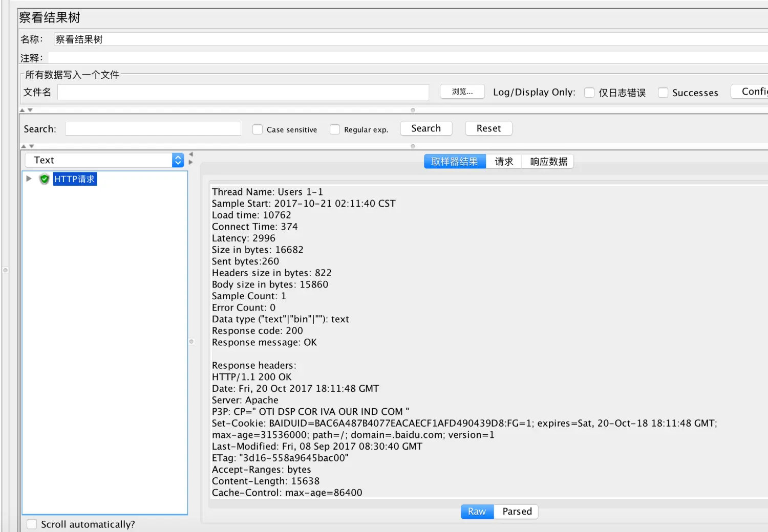Focus the 注释 comment field
Screen dimensions: 768x532
pyautogui.click(x=408, y=58)
